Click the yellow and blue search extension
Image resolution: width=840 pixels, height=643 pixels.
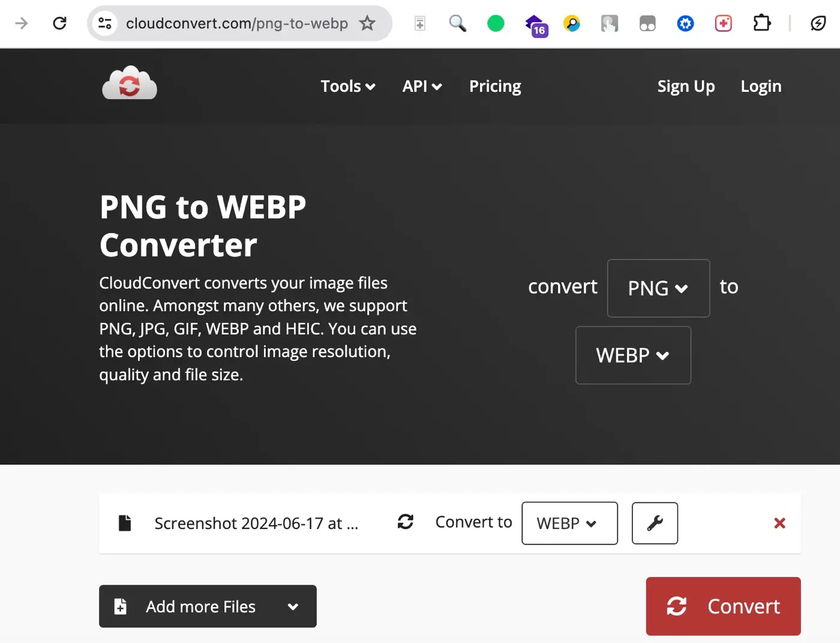click(x=572, y=23)
